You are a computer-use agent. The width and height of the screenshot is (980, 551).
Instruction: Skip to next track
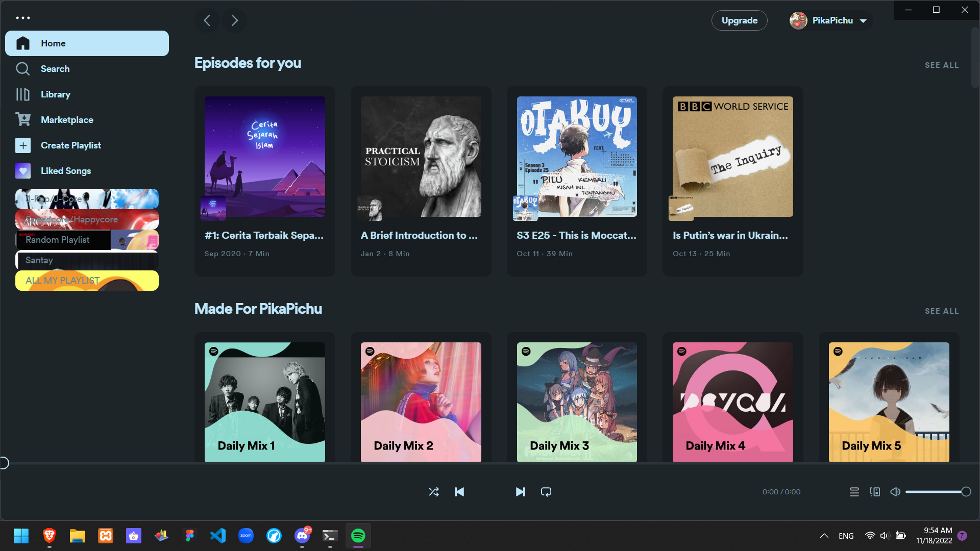coord(520,492)
